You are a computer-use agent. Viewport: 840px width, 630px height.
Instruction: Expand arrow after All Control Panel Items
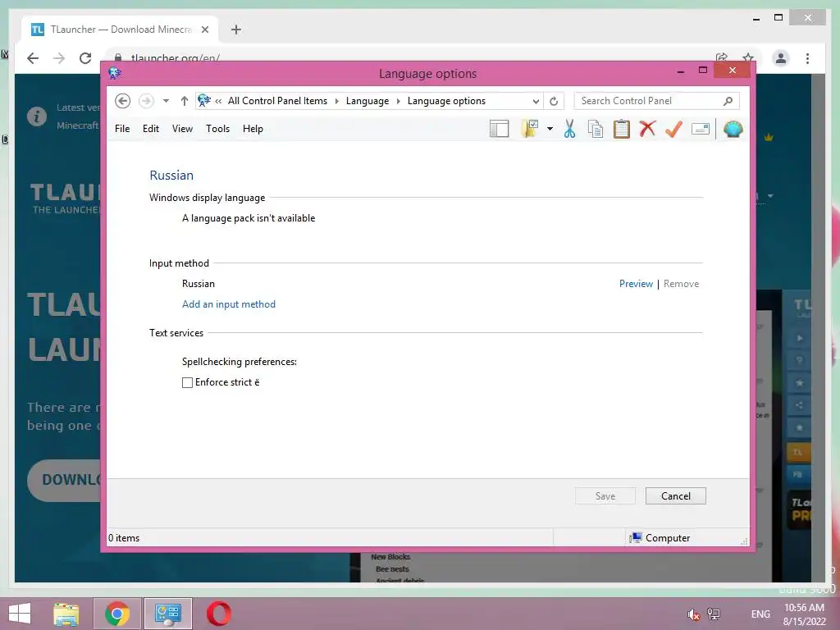pyautogui.click(x=337, y=101)
